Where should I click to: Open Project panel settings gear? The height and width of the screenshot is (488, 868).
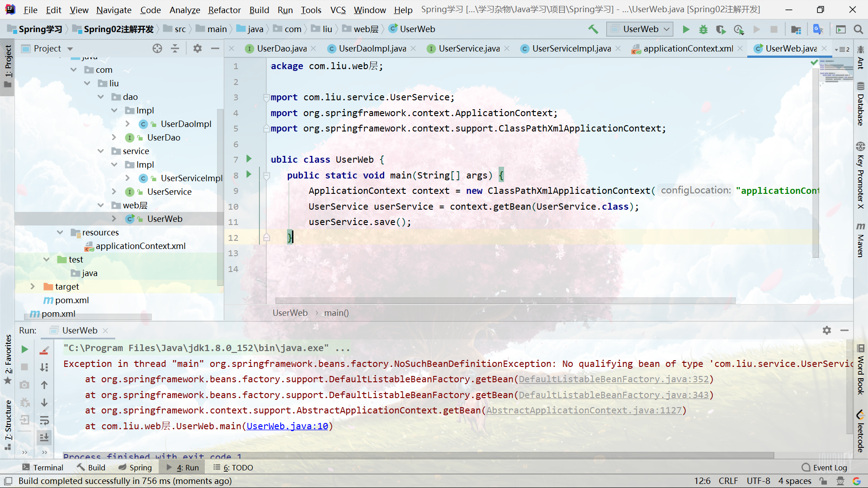(198, 48)
